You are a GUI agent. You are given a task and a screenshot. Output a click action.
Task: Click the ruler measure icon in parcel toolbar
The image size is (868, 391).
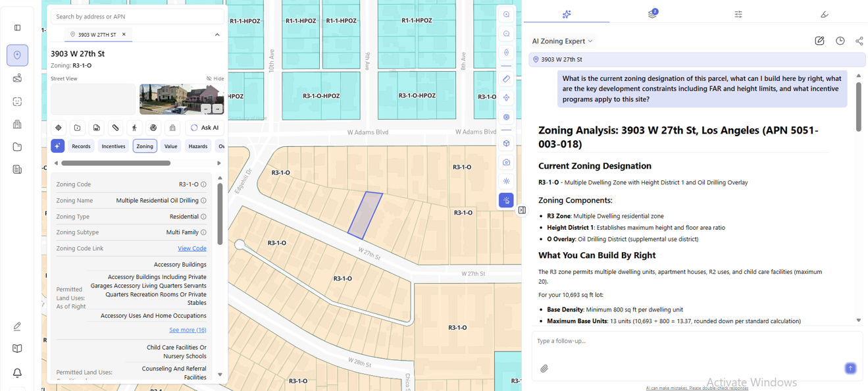point(116,128)
